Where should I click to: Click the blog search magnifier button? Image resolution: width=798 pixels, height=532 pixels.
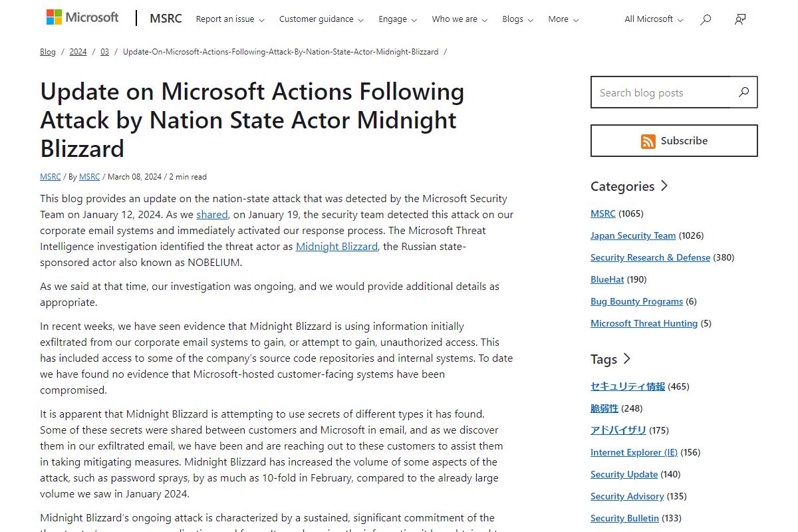tap(743, 92)
